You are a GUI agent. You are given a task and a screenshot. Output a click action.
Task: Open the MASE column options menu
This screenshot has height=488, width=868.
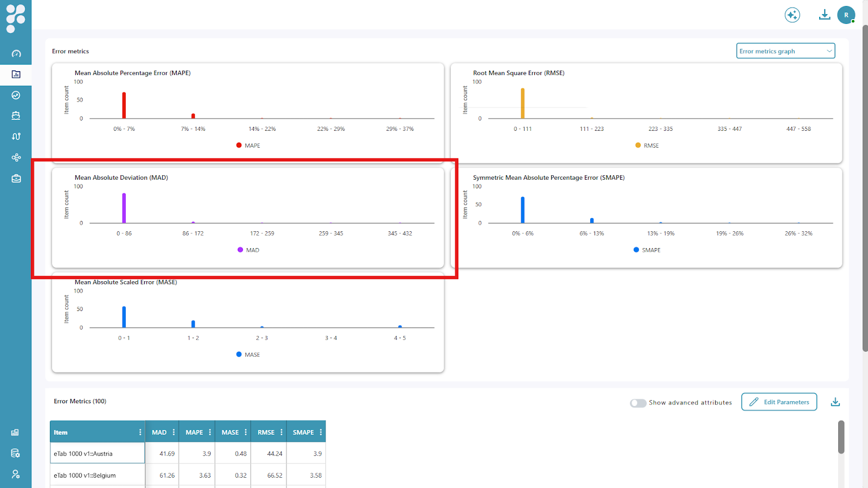(246, 433)
